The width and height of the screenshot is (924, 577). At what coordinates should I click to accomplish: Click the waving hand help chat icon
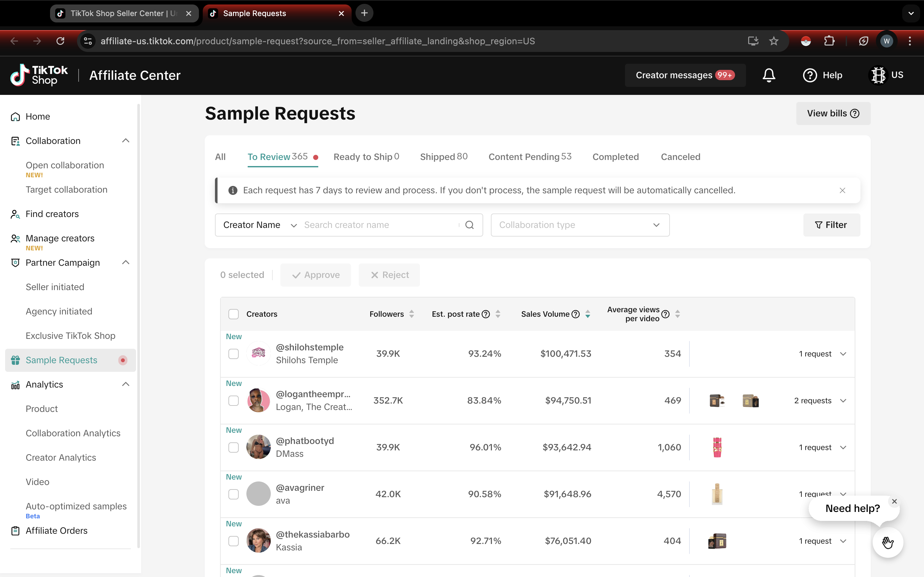(887, 542)
